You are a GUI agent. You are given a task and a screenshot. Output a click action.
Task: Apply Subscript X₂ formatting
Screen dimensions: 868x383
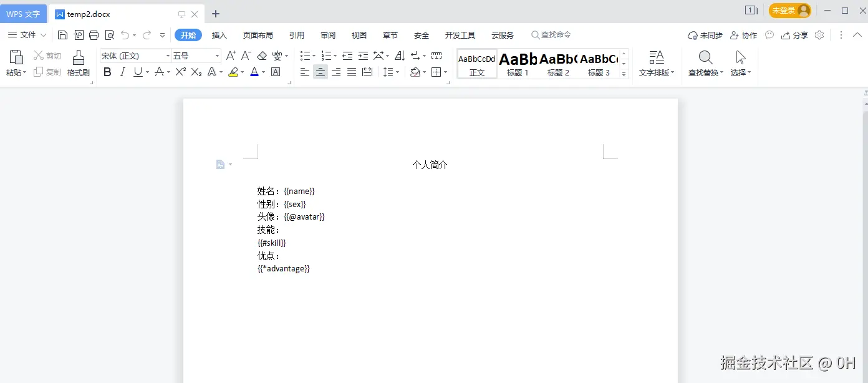196,72
